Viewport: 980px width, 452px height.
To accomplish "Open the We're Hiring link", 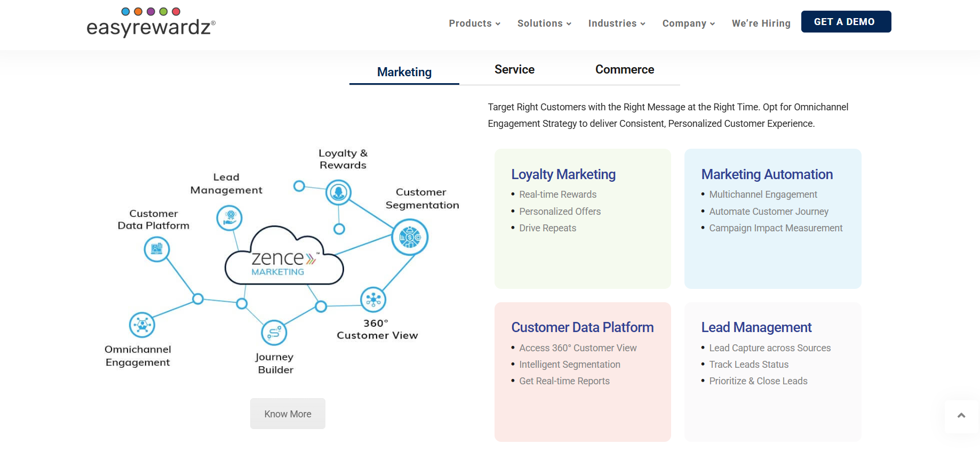I will point(761,23).
